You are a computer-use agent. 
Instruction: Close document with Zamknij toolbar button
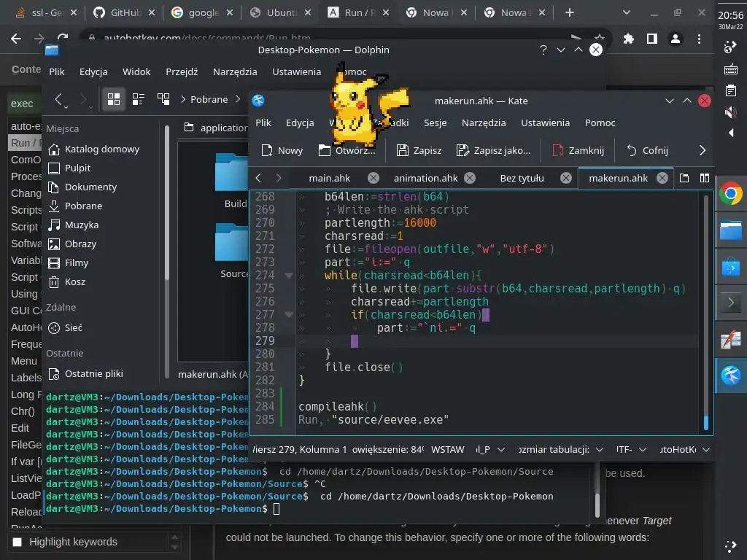pos(578,150)
